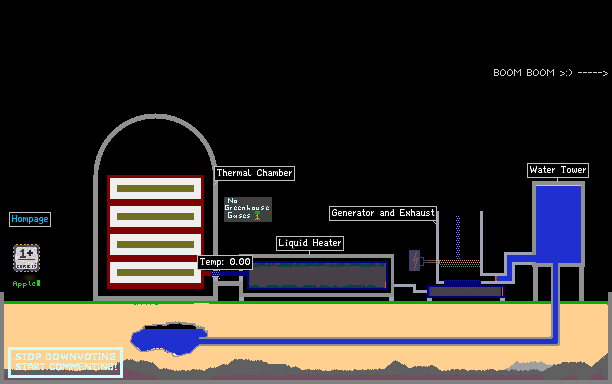
Task: Click the Liquid Heater label
Action: 310,243
